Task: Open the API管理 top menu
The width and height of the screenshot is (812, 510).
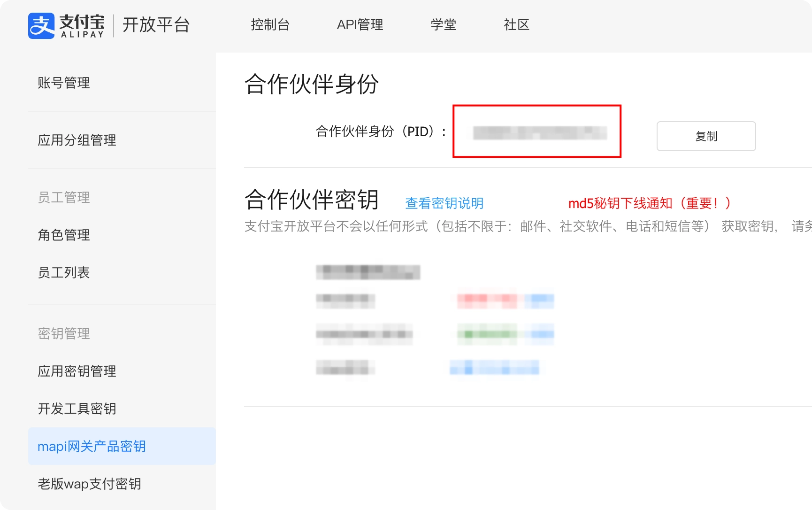Action: 360,24
